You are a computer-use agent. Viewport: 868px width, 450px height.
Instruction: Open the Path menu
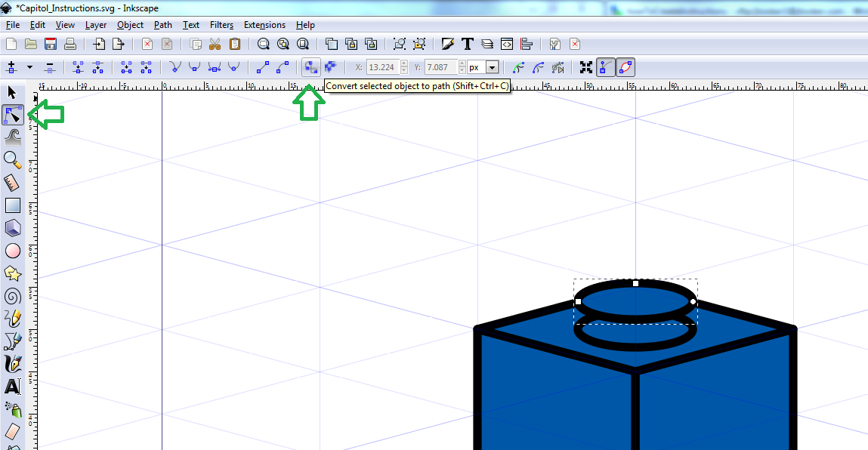click(x=162, y=25)
